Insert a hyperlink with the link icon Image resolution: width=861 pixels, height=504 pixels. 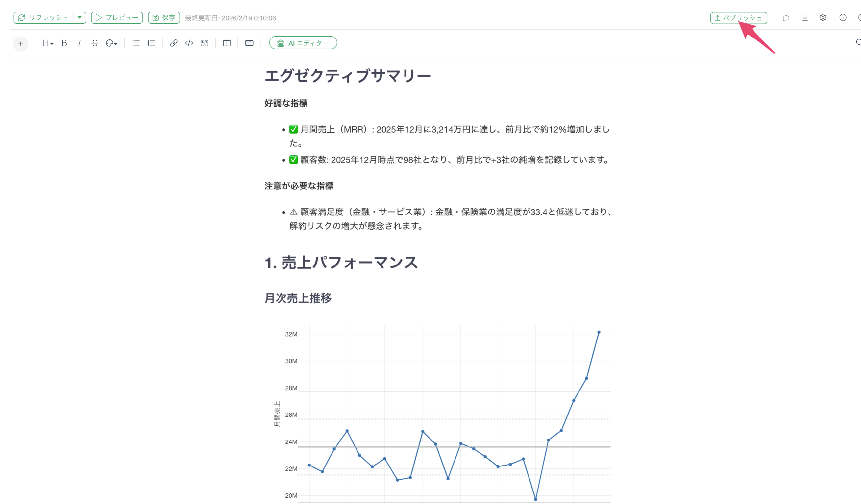click(x=174, y=43)
